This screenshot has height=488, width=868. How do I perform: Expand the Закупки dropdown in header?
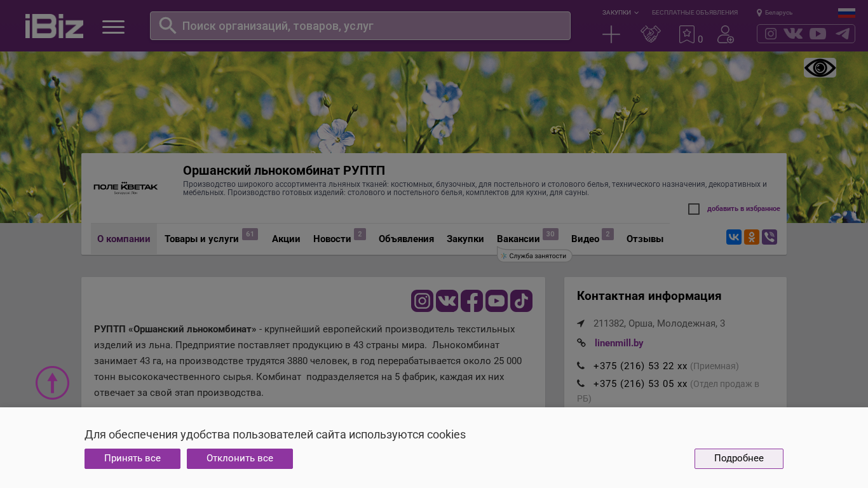pyautogui.click(x=620, y=13)
